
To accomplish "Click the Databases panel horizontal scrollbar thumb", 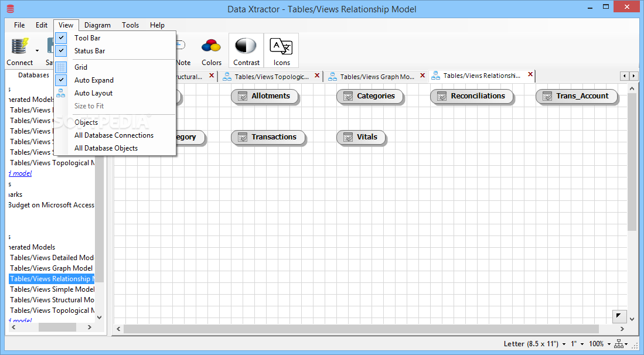I will [57, 327].
